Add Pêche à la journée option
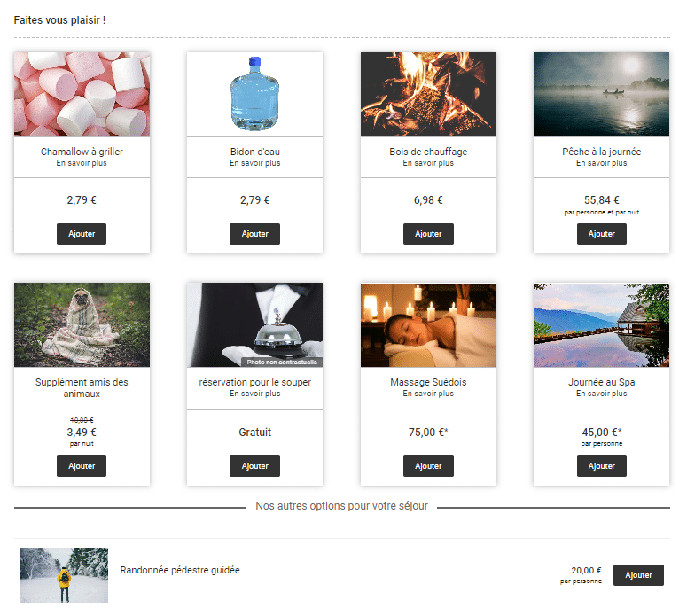 [x=601, y=234]
